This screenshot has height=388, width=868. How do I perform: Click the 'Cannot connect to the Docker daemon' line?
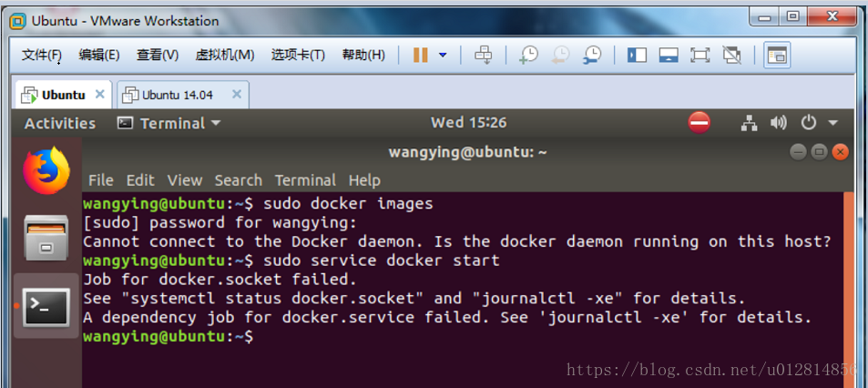tap(457, 241)
